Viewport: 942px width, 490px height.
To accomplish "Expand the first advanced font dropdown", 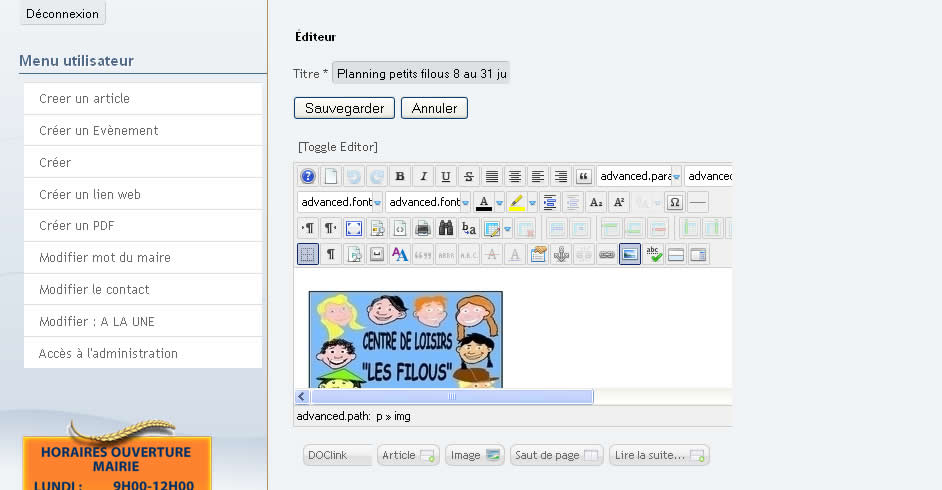I will [x=377, y=202].
